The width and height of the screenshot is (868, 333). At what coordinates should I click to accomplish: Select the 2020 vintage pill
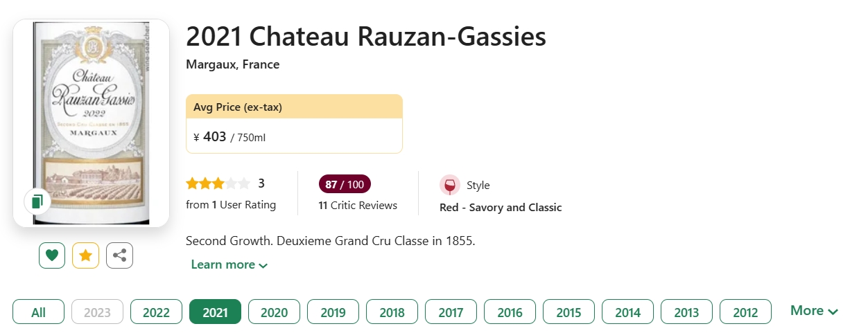tap(274, 312)
